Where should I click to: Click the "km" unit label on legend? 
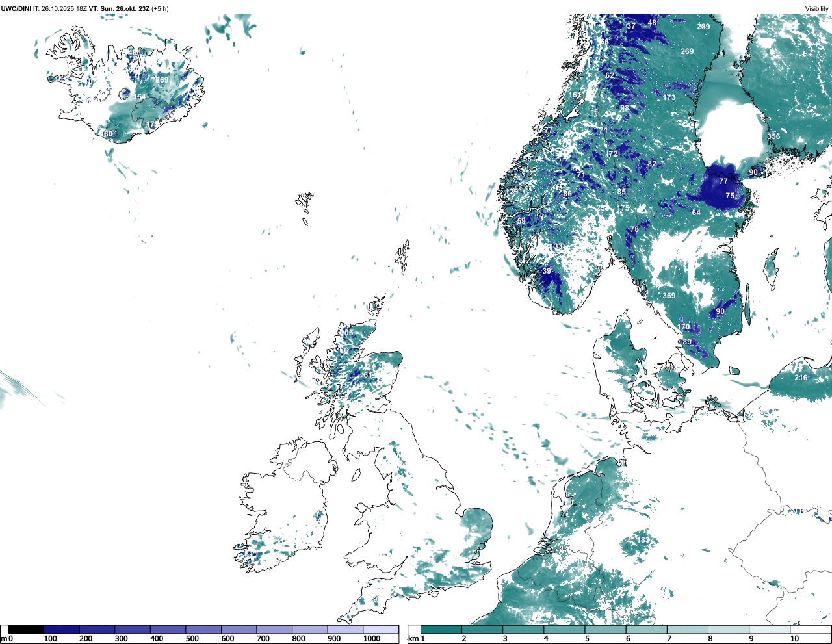pyautogui.click(x=412, y=639)
